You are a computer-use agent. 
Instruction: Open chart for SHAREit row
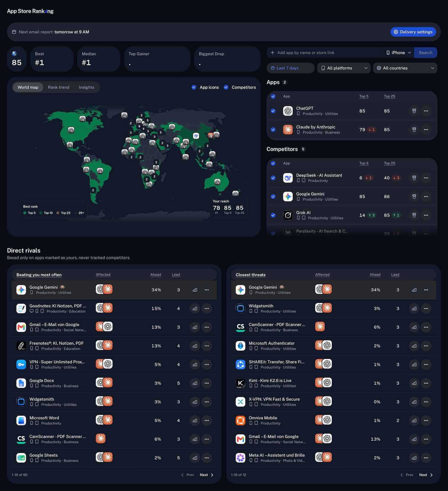click(414, 365)
